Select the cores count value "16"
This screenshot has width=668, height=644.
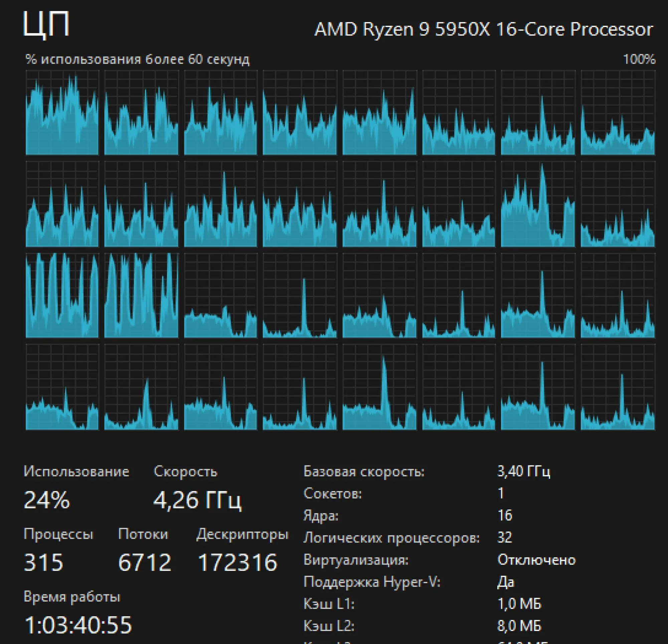coord(505,515)
